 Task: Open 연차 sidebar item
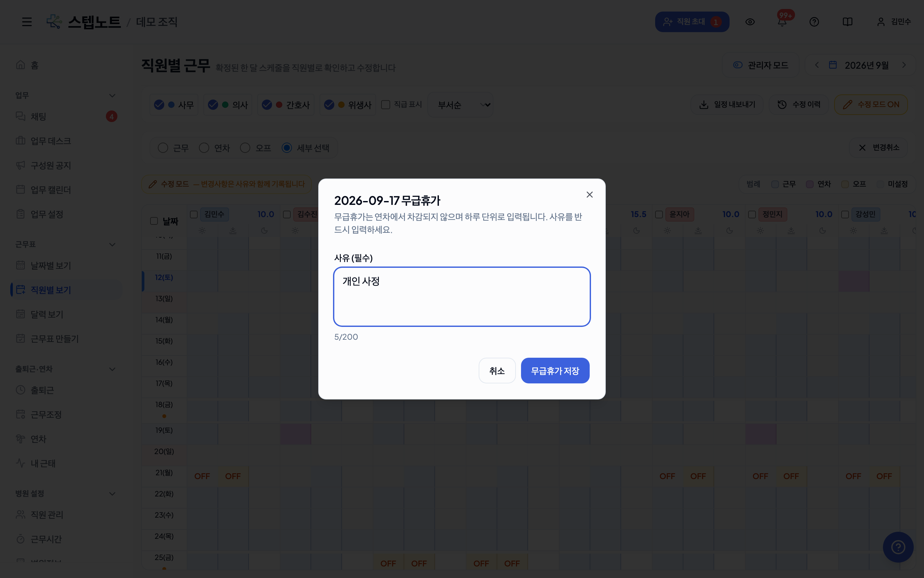66,439
